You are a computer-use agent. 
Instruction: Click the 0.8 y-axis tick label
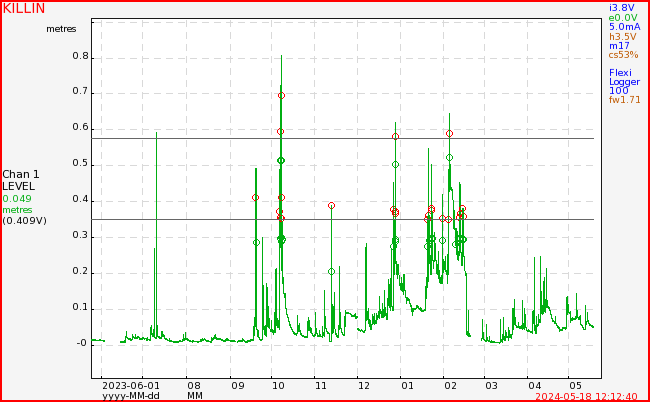[81, 56]
